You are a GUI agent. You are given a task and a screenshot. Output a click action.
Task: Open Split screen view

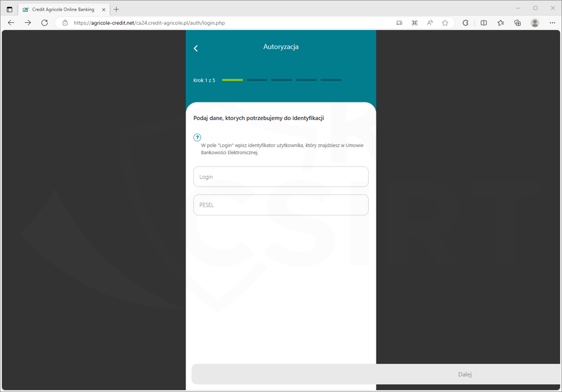[484, 23]
